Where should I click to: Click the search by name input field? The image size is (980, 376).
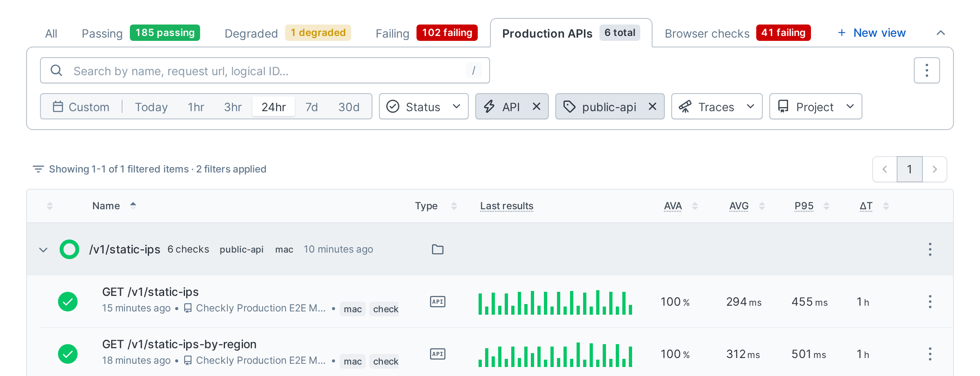(265, 70)
